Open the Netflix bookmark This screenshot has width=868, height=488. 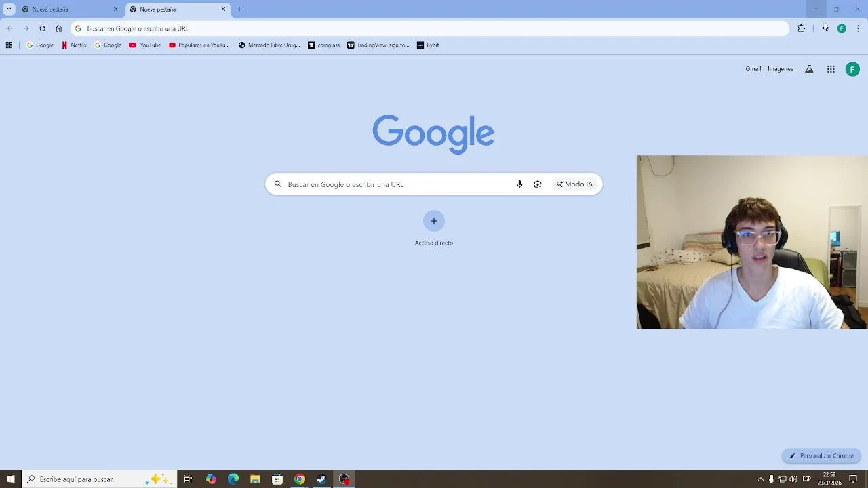pyautogui.click(x=74, y=45)
